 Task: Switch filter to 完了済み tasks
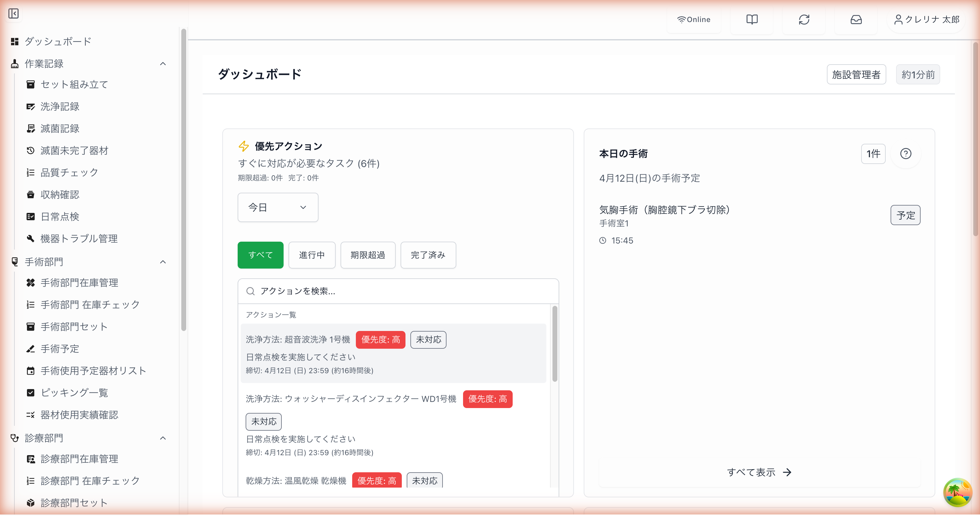[x=428, y=255]
